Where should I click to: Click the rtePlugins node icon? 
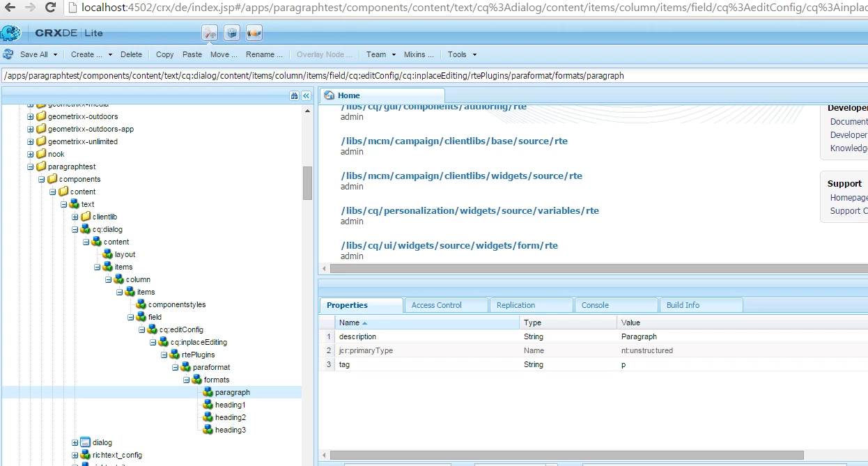click(x=174, y=355)
